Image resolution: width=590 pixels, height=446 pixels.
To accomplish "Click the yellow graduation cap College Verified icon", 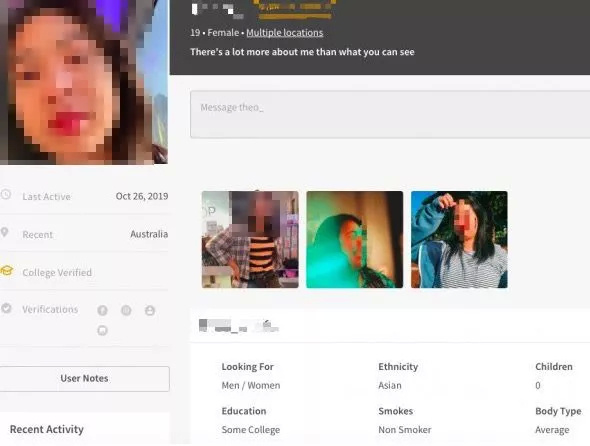I will pyautogui.click(x=7, y=271).
